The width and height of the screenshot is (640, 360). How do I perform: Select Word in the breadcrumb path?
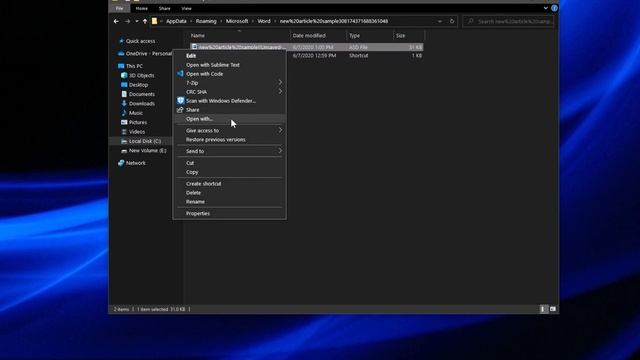pyautogui.click(x=264, y=21)
